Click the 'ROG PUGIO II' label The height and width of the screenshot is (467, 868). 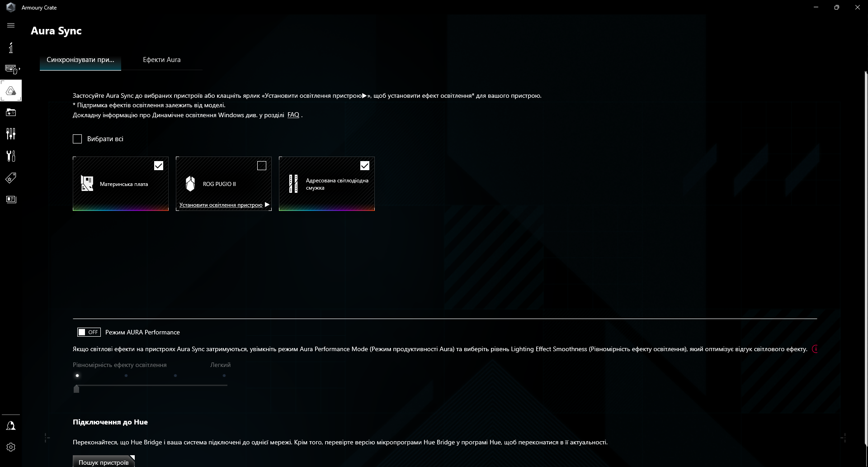(219, 184)
